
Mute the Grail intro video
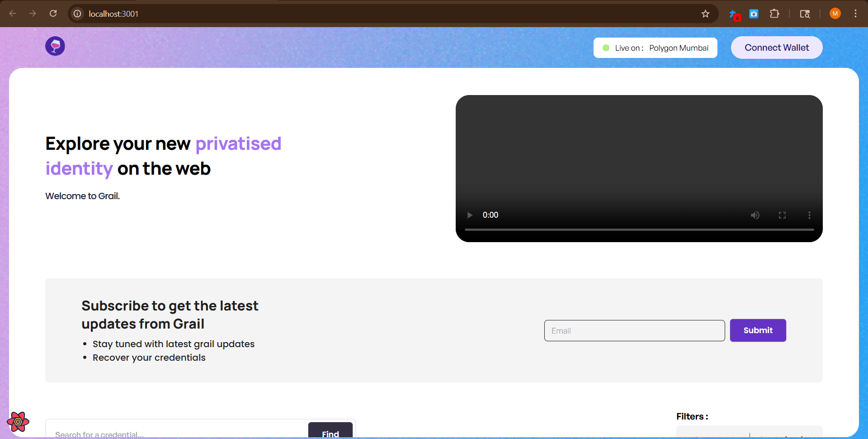pos(755,215)
